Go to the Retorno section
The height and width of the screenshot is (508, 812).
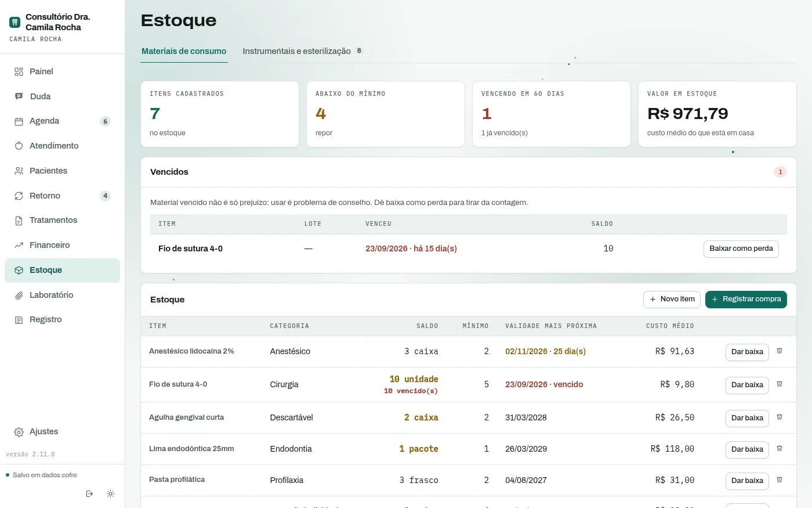pyautogui.click(x=62, y=196)
